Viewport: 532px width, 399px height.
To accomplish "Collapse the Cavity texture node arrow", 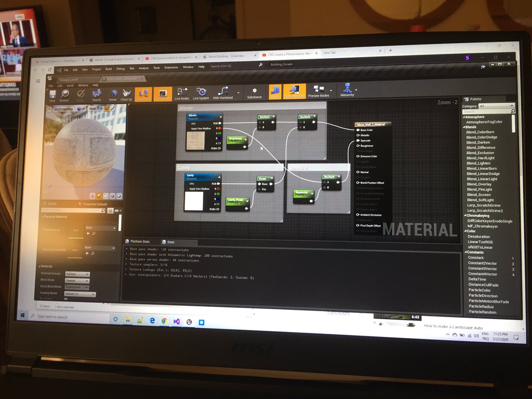I will (x=219, y=176).
